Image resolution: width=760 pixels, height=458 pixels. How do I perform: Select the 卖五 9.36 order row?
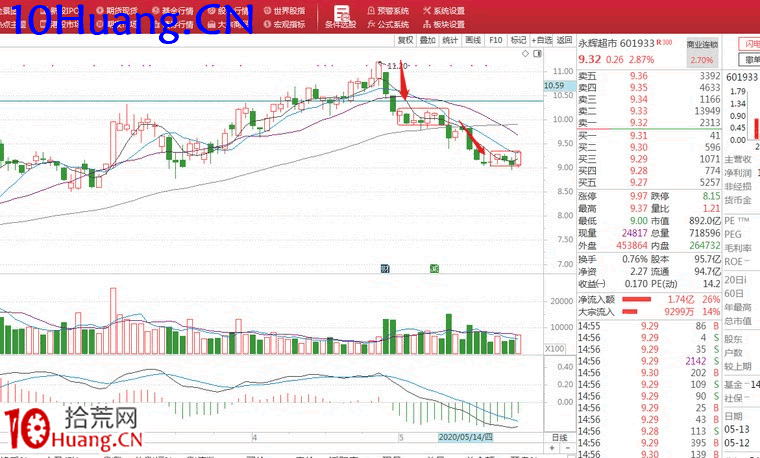pyautogui.click(x=649, y=76)
